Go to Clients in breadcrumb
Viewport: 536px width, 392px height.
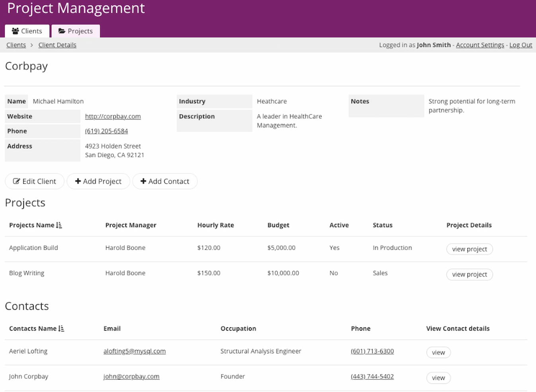[16, 45]
